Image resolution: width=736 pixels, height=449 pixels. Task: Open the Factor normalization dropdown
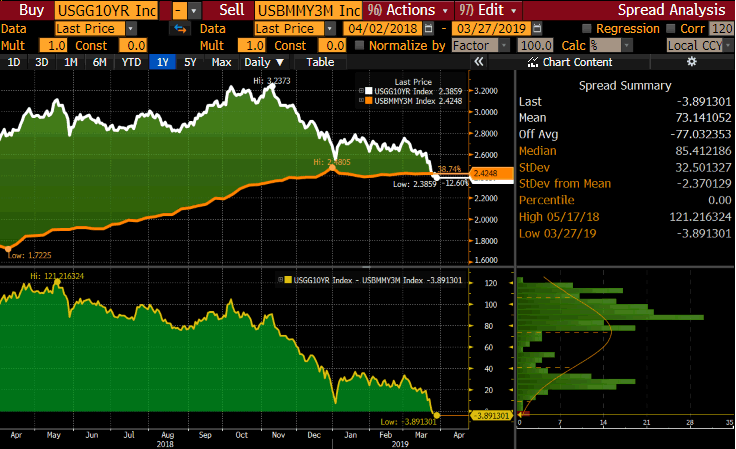pos(504,46)
